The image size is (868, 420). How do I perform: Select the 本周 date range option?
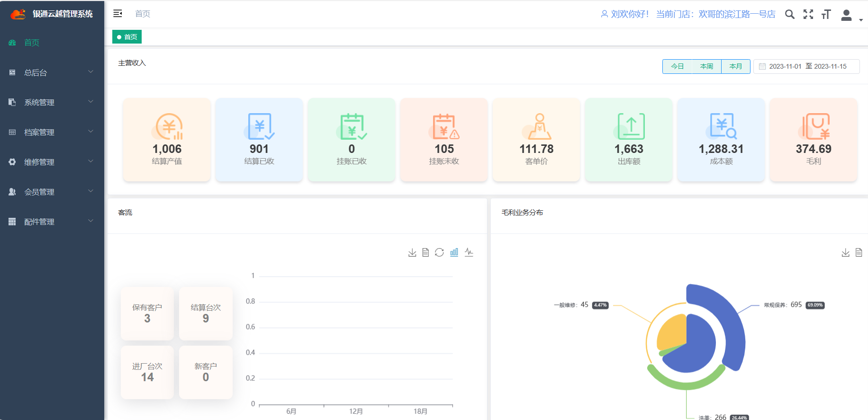pyautogui.click(x=707, y=66)
